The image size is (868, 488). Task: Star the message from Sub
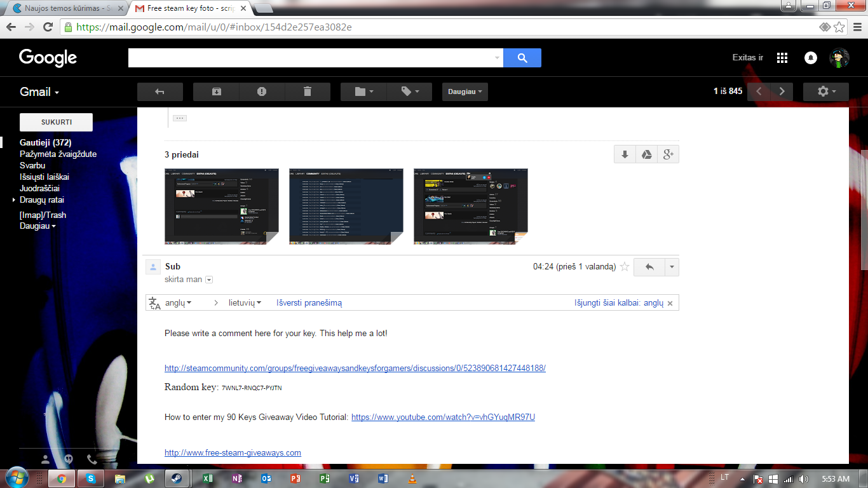[625, 267]
